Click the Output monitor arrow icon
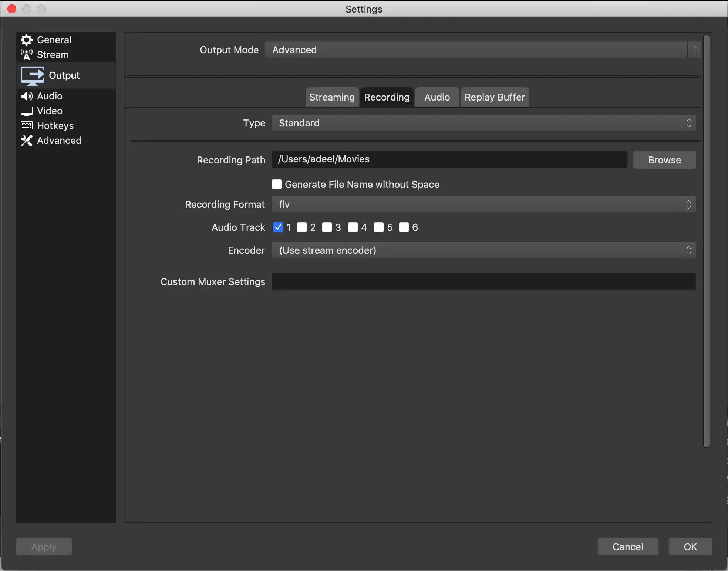The image size is (728, 571). pos(32,75)
